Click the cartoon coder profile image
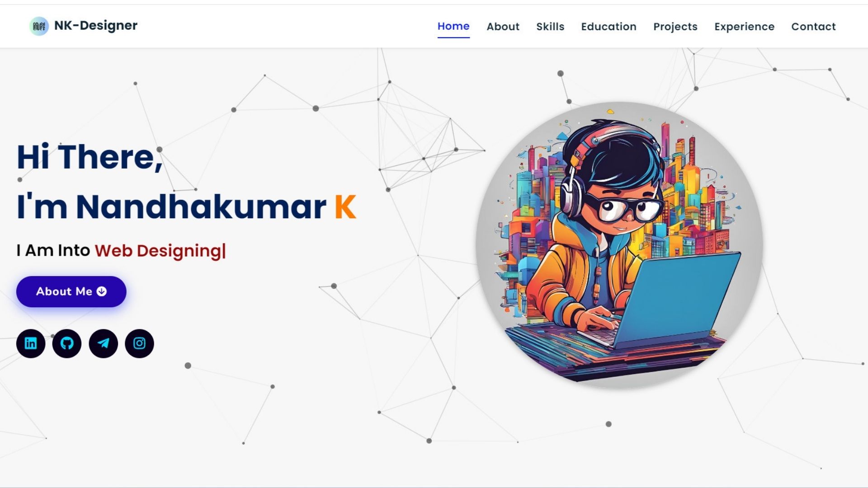Screen dimensions: 868x488 click(x=619, y=245)
